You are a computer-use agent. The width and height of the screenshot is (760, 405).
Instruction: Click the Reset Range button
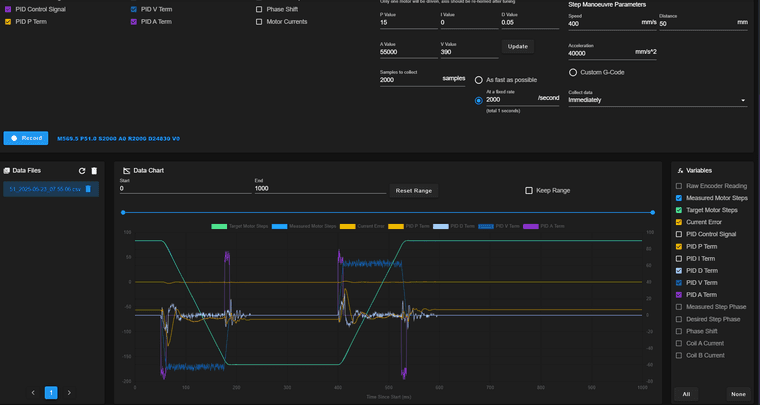(414, 190)
